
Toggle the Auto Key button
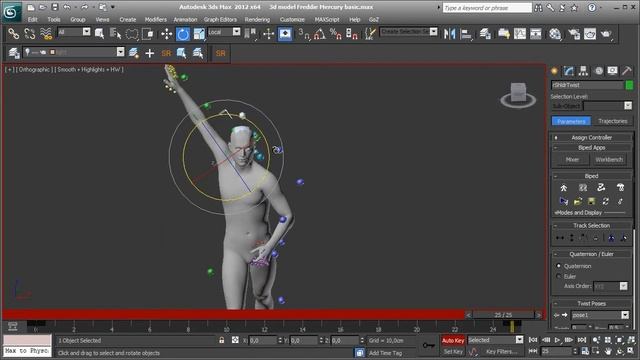[453, 340]
